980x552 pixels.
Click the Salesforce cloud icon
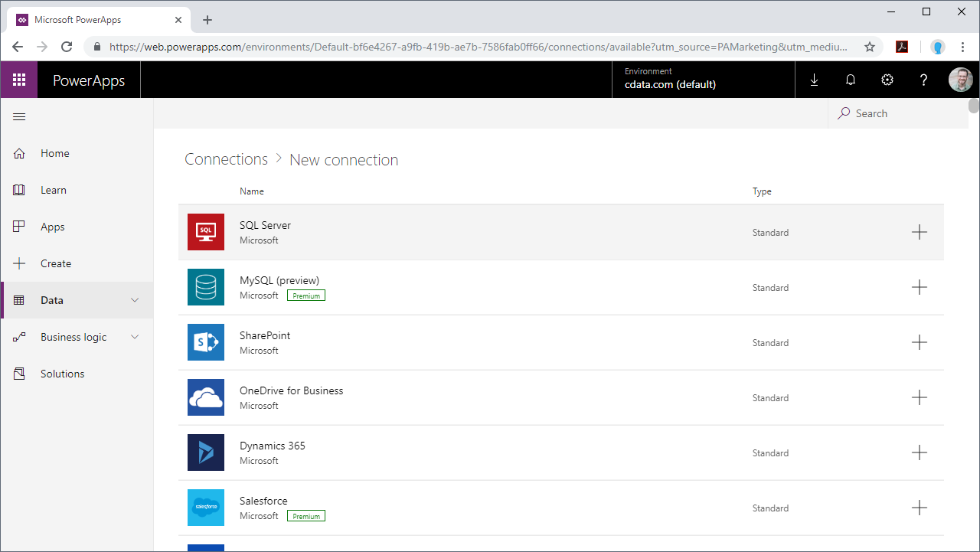click(x=206, y=508)
